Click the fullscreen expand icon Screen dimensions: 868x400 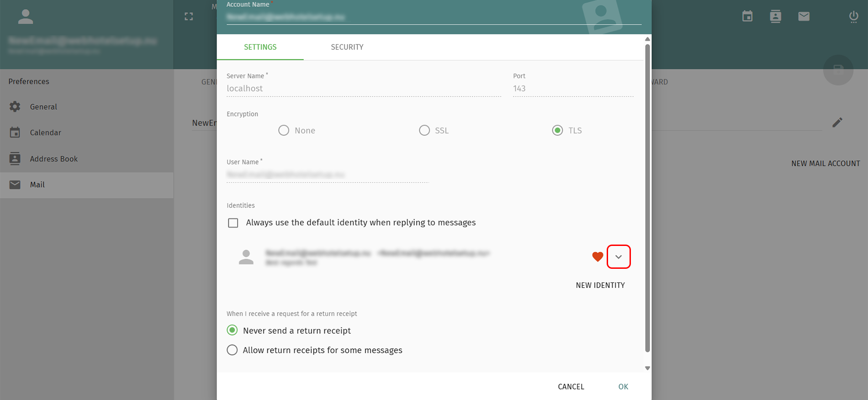189,16
